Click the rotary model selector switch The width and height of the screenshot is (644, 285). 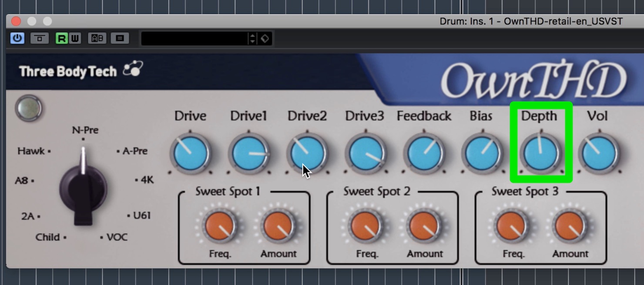pos(83,187)
